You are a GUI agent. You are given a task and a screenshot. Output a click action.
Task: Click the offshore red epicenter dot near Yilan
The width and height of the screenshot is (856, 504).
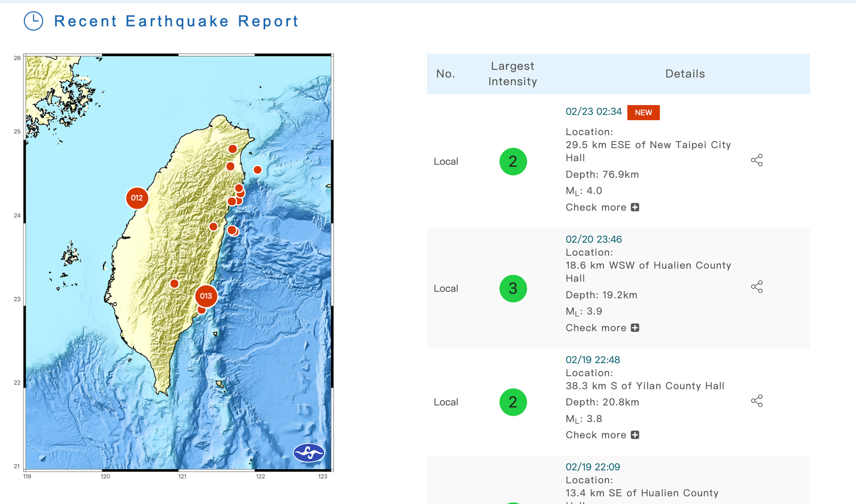258,170
